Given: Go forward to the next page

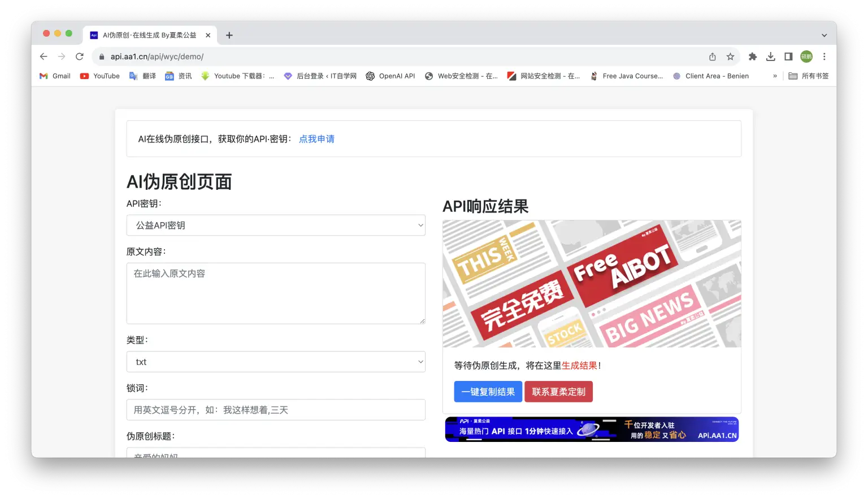Looking at the screenshot, I should click(62, 57).
